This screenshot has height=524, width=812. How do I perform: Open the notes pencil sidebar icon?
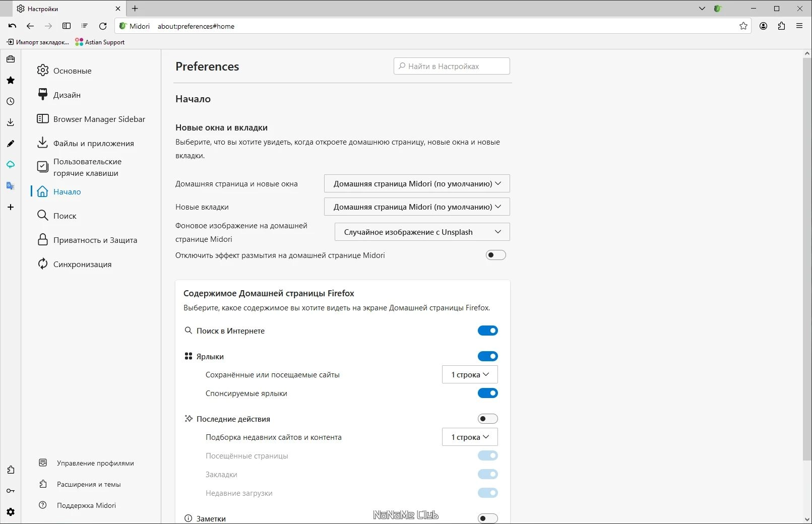[x=11, y=144]
